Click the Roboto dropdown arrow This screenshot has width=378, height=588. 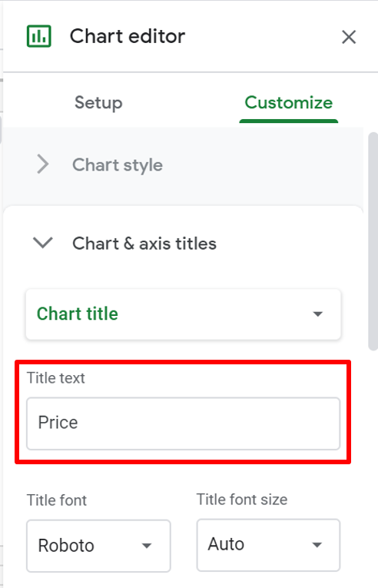[x=147, y=546]
